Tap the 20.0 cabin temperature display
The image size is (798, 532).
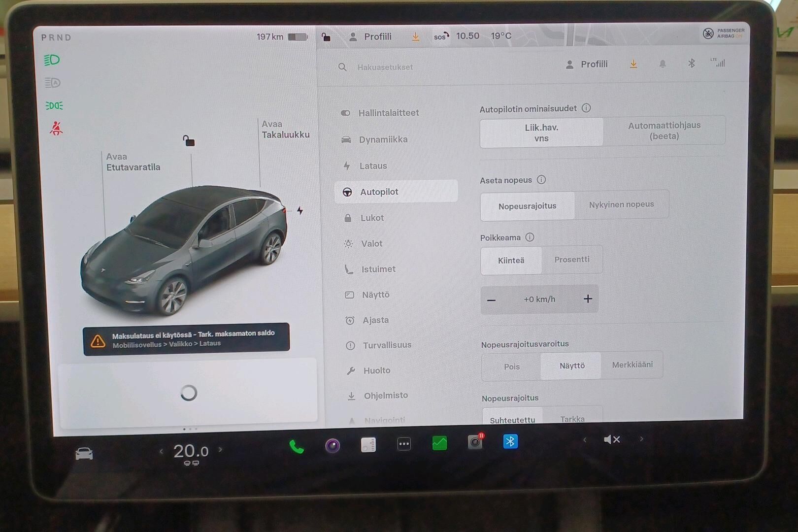[191, 451]
